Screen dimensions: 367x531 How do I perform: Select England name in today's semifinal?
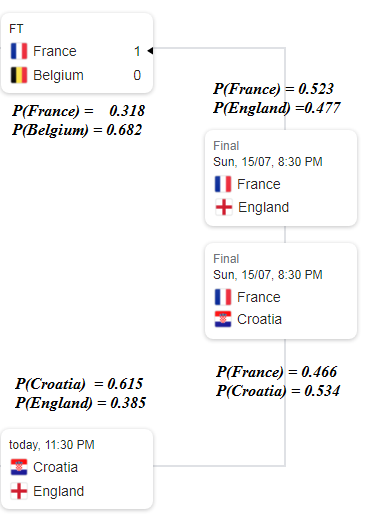[x=58, y=491]
